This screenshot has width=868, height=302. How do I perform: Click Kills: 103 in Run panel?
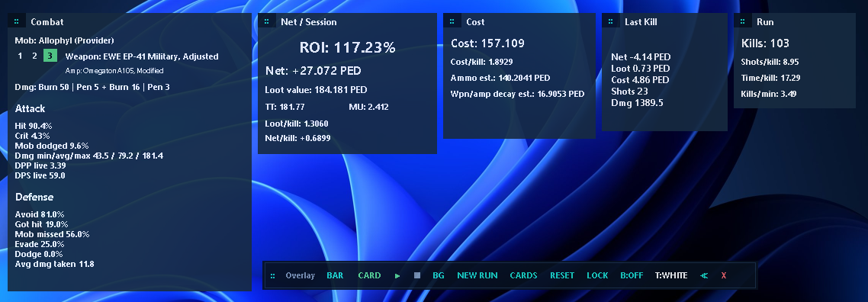(765, 43)
